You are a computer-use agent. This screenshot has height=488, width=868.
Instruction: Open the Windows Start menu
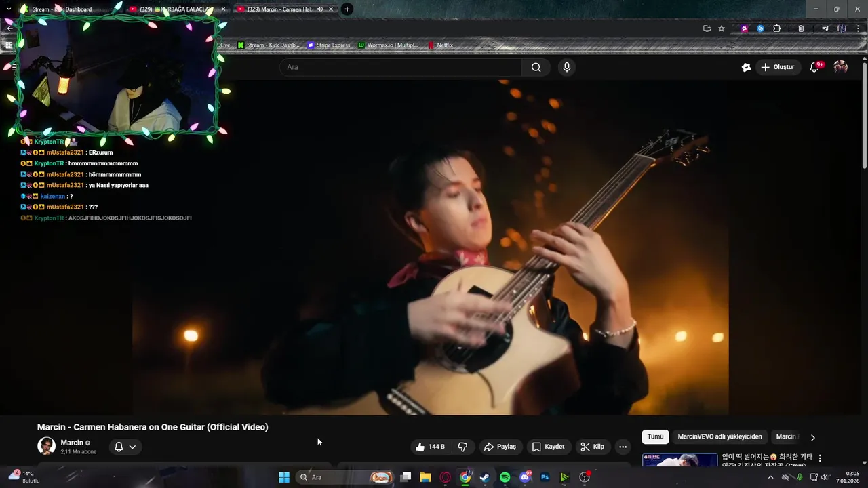click(x=284, y=477)
